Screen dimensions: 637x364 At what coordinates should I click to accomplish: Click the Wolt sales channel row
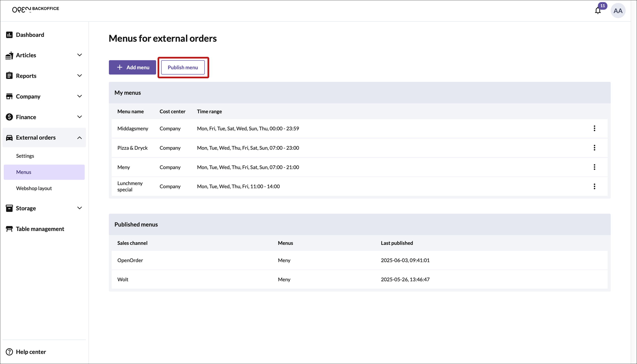point(359,280)
